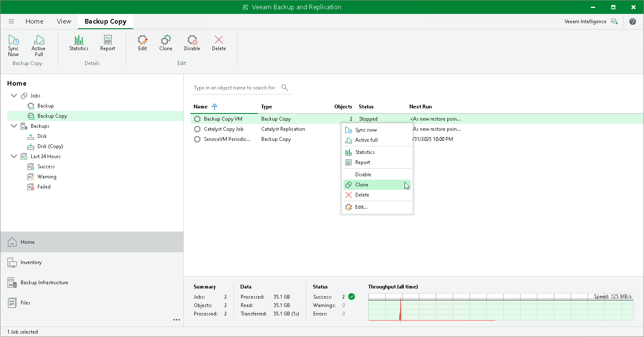Click the Home navigation pane icon
644x337 pixels.
pos(12,242)
